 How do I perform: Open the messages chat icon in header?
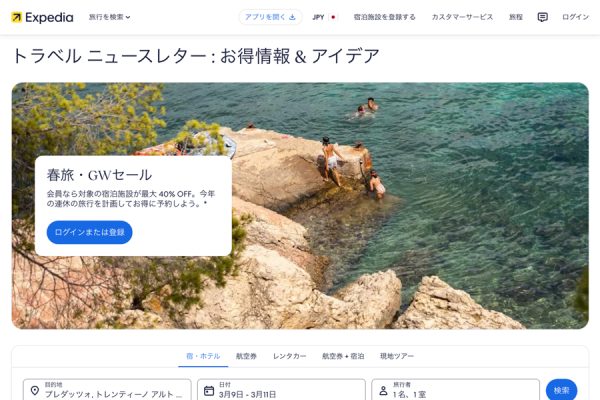542,17
